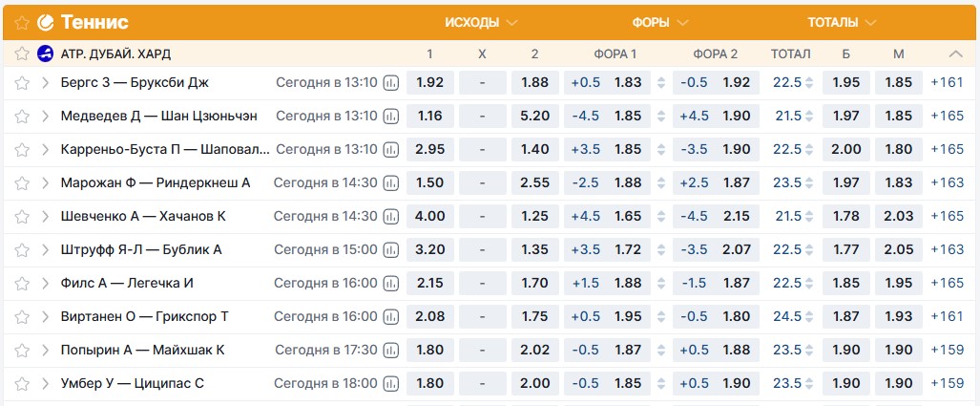Image resolution: width=980 pixels, height=406 pixels.
Task: Click the blue ATP tournament icon
Action: point(45,53)
